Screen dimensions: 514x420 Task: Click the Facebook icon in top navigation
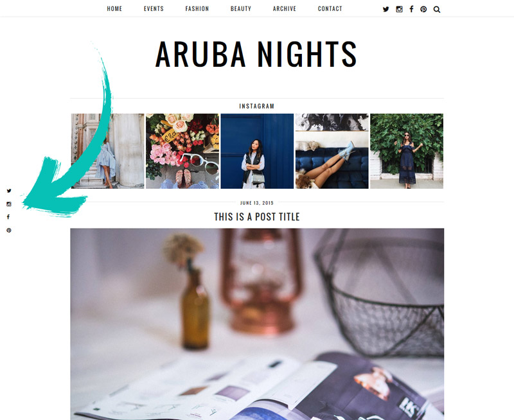[411, 9]
